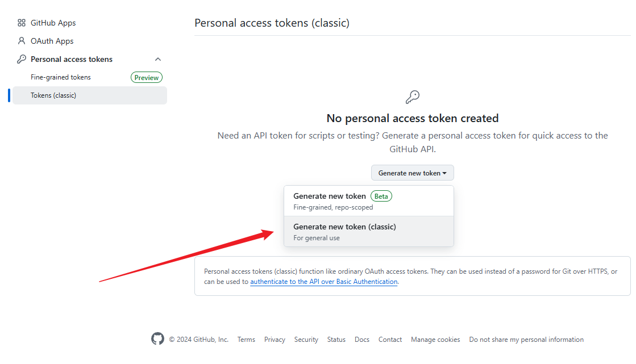Click the large key icon above heading
Image resolution: width=636 pixels, height=364 pixels.
413,97
